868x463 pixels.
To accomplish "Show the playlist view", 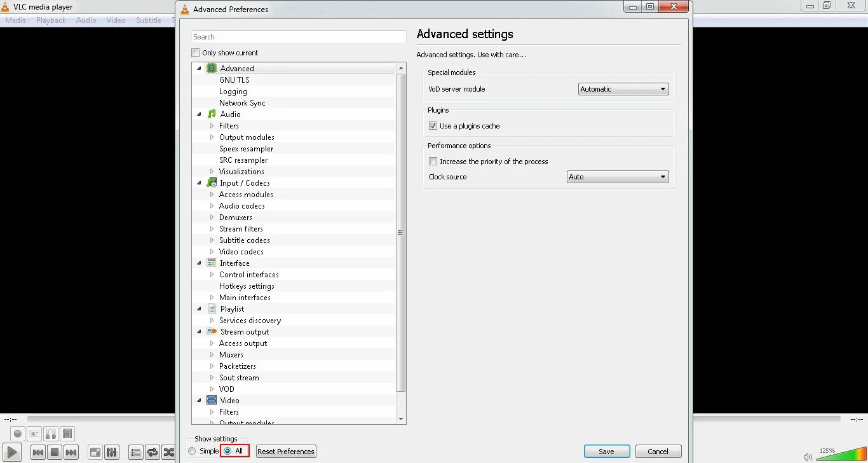I will click(x=135, y=452).
